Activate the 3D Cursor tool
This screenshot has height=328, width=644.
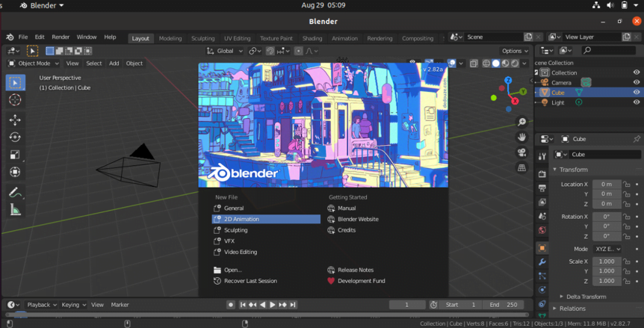(15, 100)
